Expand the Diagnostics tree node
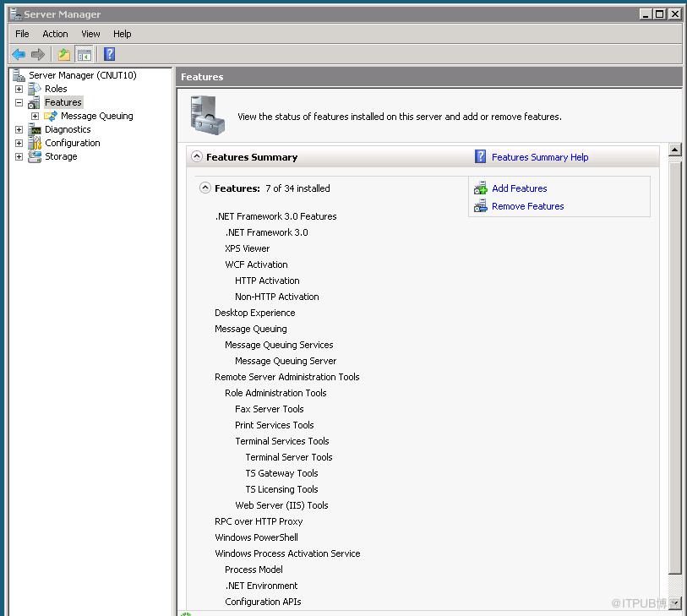 19,129
